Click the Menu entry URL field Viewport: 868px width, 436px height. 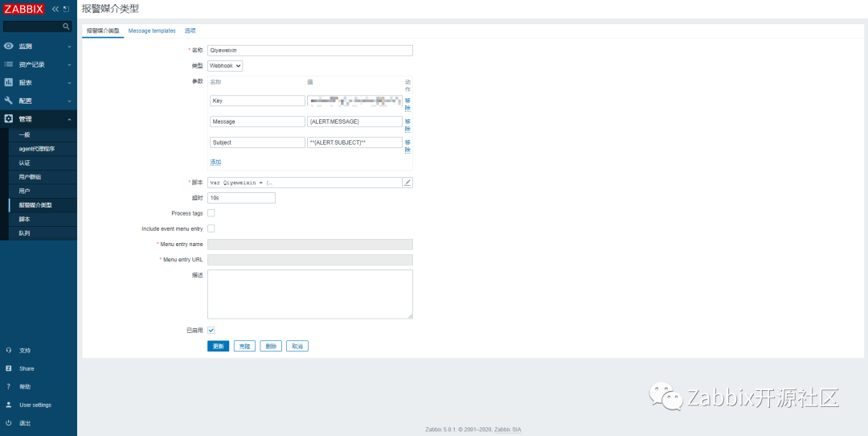click(310, 260)
